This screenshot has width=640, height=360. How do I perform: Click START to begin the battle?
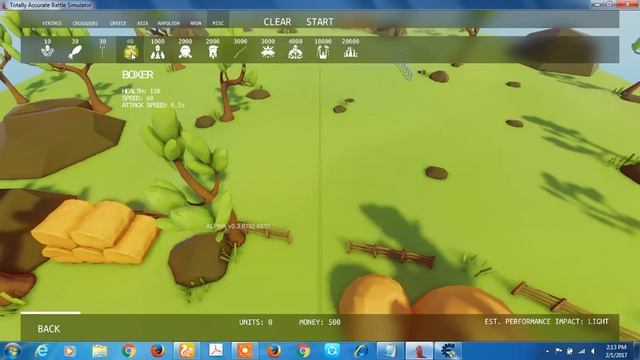tap(320, 22)
